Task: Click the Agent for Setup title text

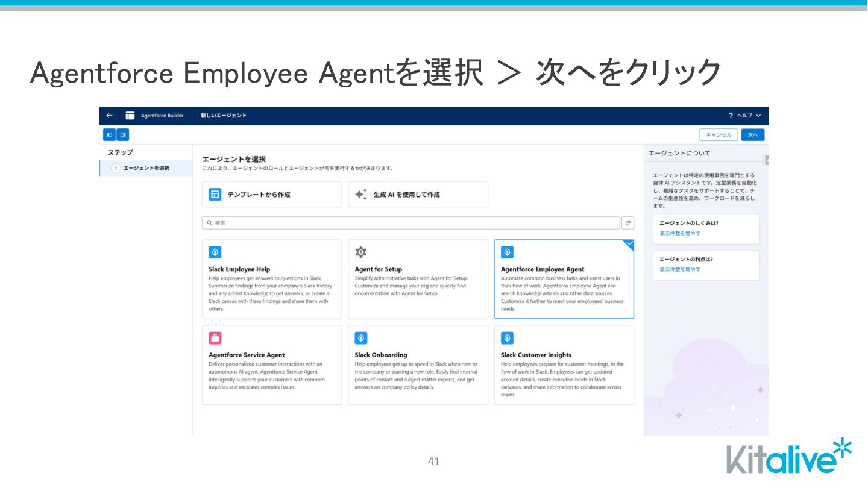Action: (x=379, y=269)
